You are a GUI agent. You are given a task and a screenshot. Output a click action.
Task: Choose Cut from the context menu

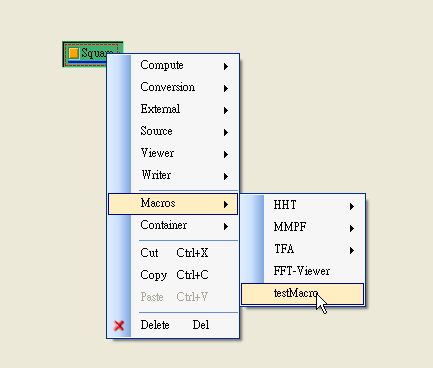coord(173,253)
